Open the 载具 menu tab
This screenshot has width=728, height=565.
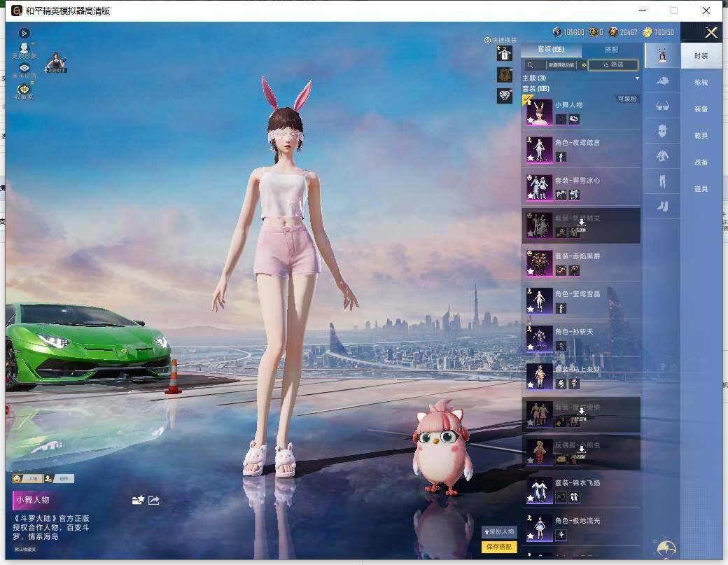click(x=701, y=136)
